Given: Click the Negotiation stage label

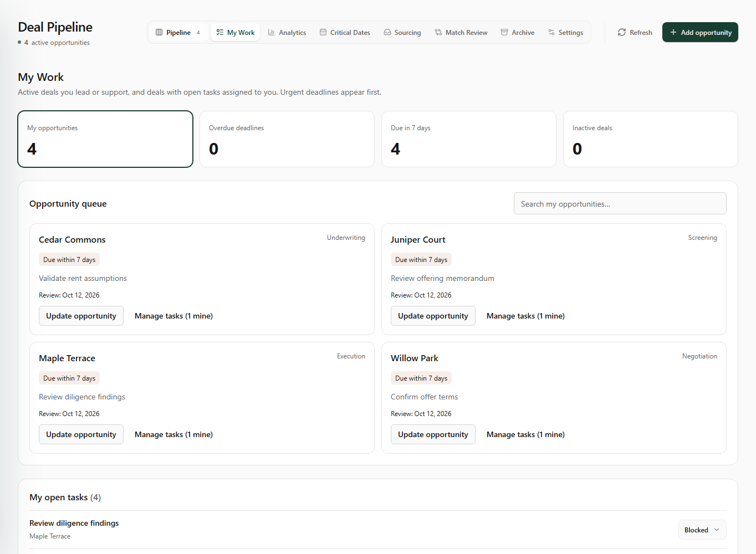Looking at the screenshot, I should (x=699, y=356).
